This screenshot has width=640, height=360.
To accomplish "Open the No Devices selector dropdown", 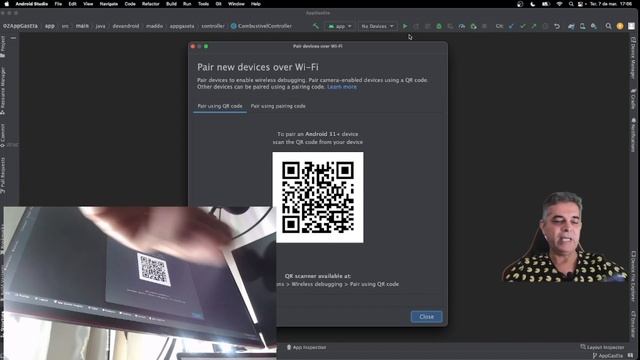I will [378, 26].
